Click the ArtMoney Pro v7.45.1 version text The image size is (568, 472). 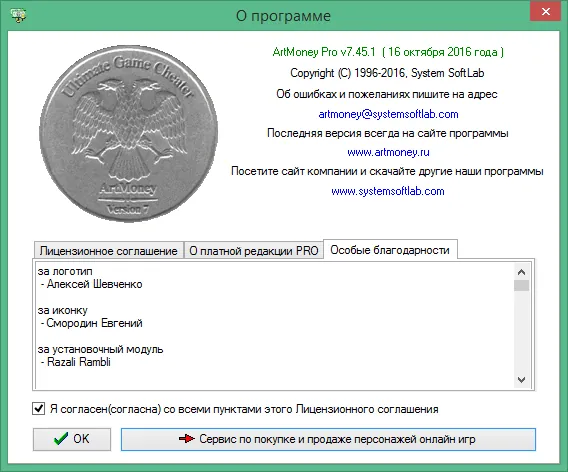click(x=388, y=52)
